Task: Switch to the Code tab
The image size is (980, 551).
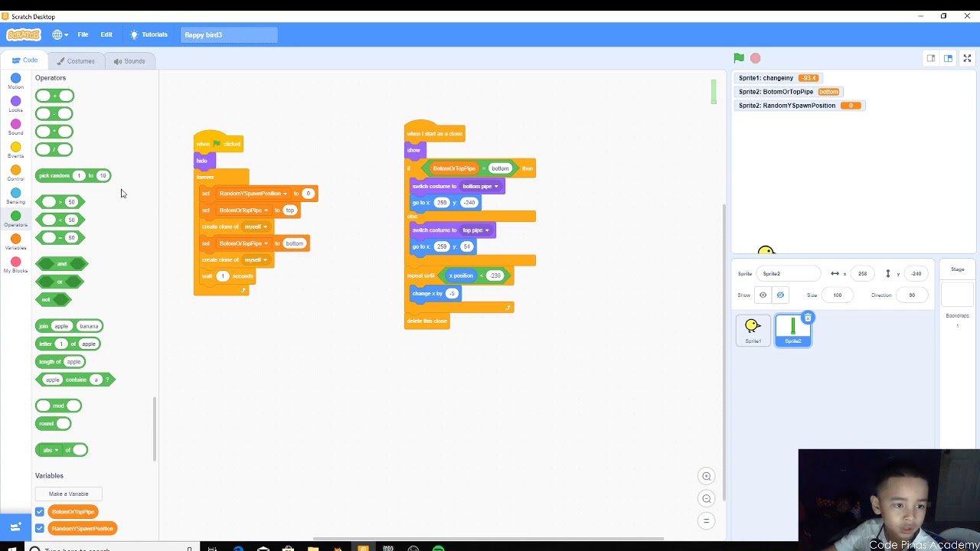Action: pos(24,60)
